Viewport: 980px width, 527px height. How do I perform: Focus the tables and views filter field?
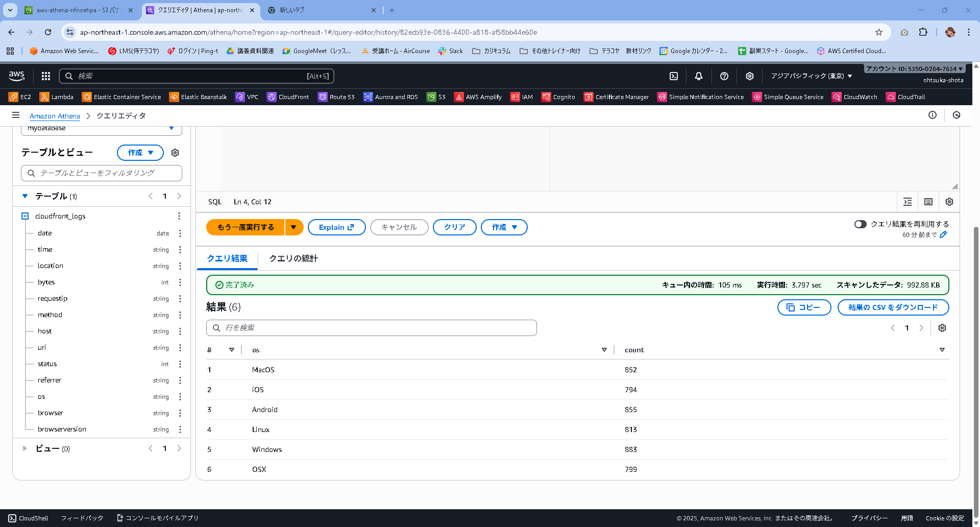102,173
